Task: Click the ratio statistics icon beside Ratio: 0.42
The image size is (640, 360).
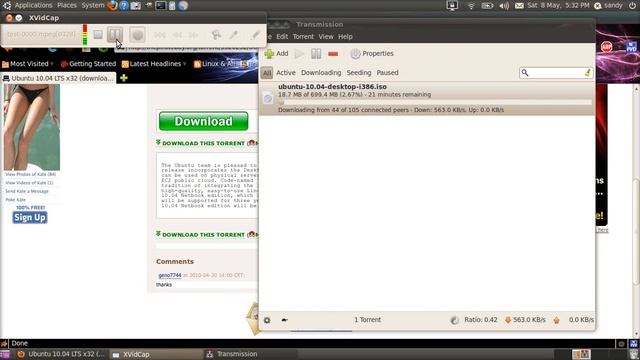Action: pyautogui.click(x=454, y=320)
